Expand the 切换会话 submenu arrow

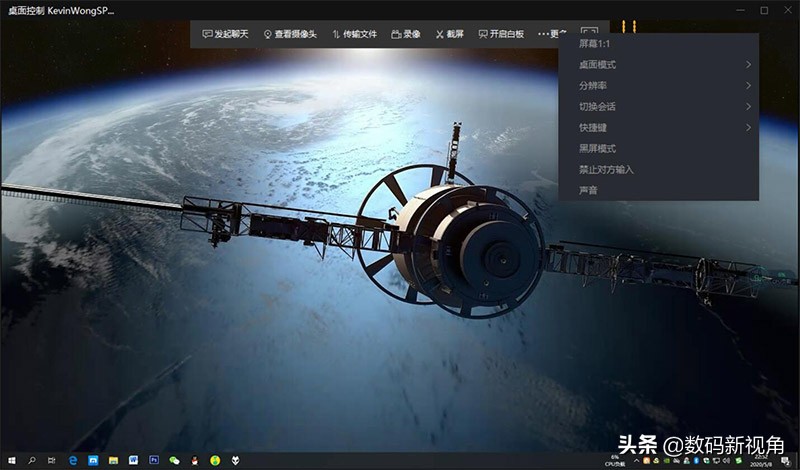[x=748, y=107]
